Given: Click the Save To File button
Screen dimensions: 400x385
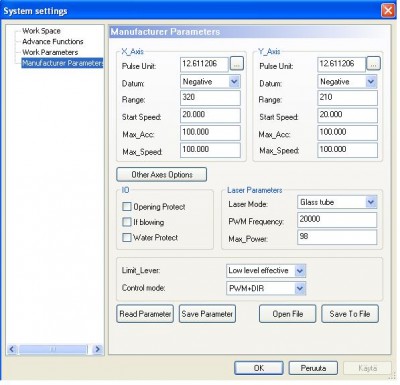Looking at the screenshot, I should click(x=350, y=314).
